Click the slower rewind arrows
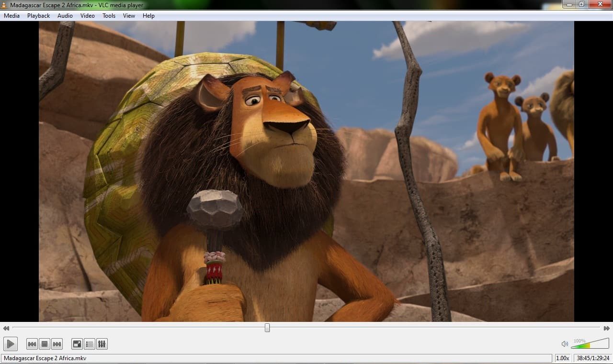This screenshot has height=364, width=613. click(x=6, y=328)
